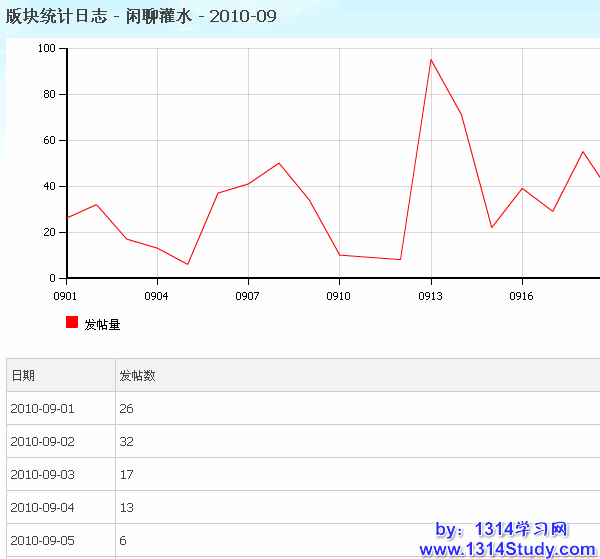Click the 0901 x-axis label
The image size is (600, 559).
pyautogui.click(x=65, y=296)
